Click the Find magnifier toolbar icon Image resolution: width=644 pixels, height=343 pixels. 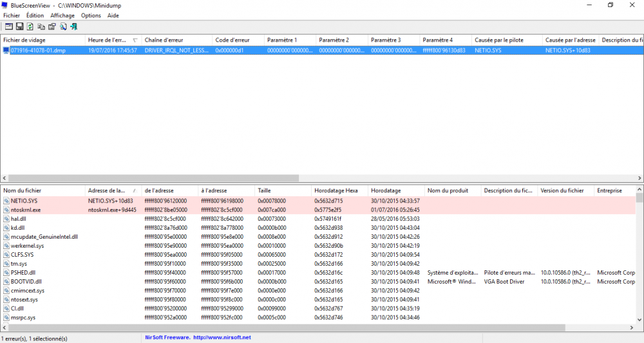(x=63, y=26)
